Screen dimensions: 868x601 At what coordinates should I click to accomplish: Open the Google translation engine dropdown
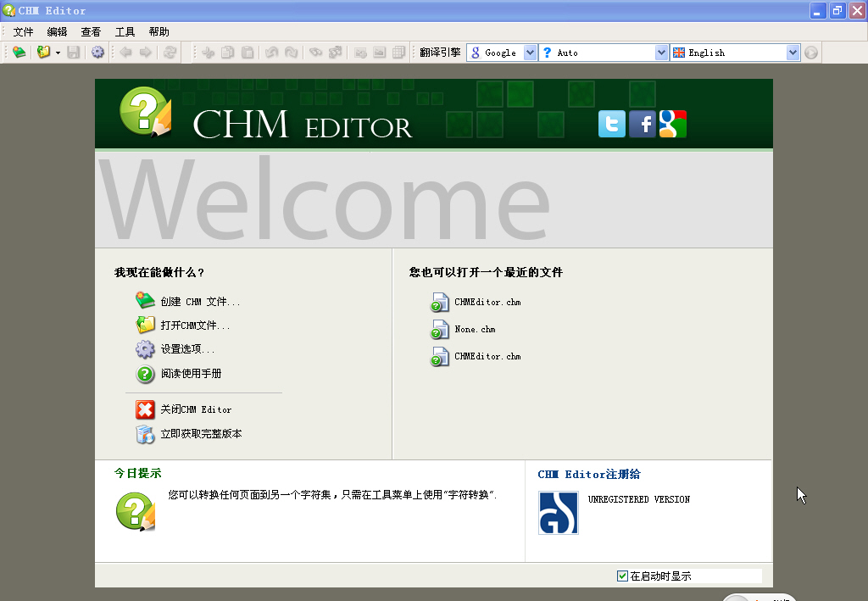(x=531, y=52)
